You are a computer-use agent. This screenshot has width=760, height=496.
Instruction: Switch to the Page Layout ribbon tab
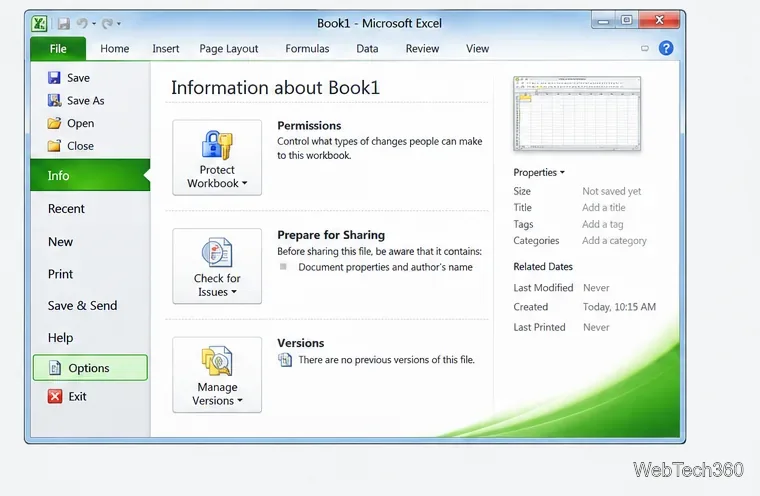click(229, 48)
